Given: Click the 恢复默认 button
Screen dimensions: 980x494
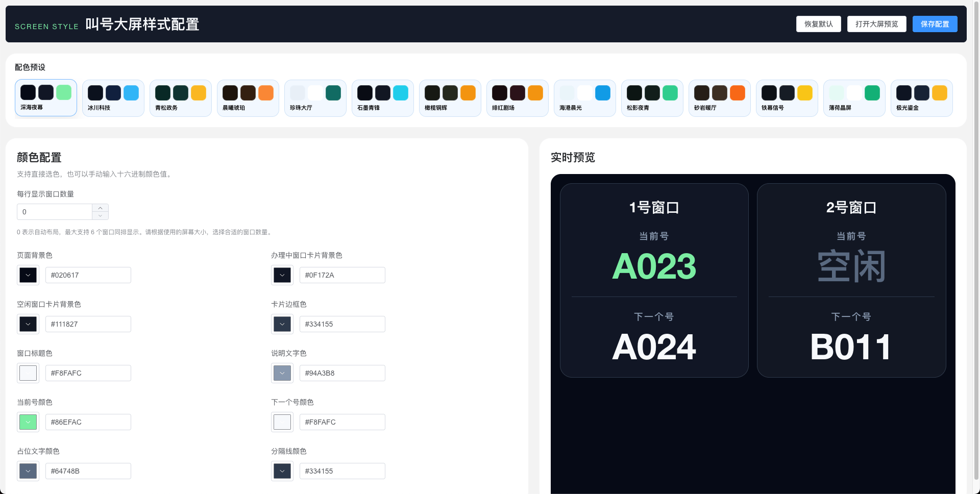Looking at the screenshot, I should (x=818, y=24).
